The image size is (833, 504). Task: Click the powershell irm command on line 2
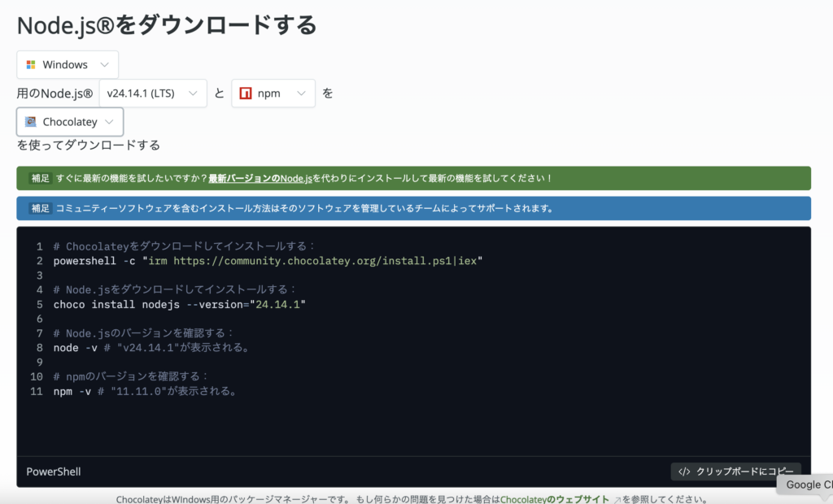pos(268,261)
